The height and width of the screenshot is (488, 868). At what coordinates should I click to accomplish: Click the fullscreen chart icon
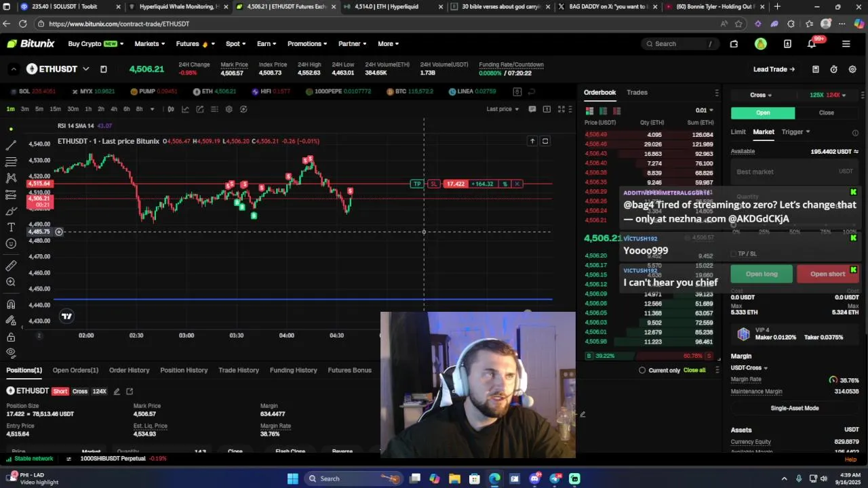click(x=561, y=109)
